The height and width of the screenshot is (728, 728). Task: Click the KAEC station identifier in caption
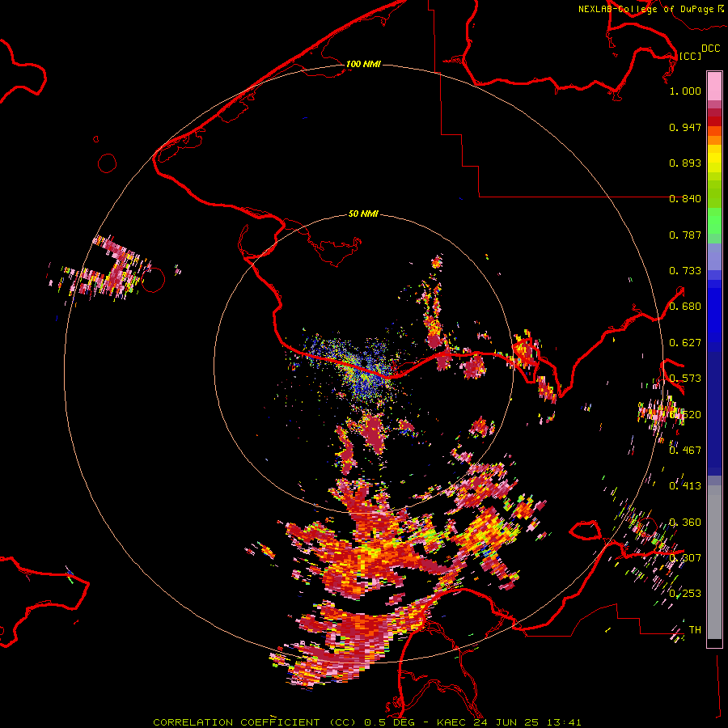pos(451,722)
